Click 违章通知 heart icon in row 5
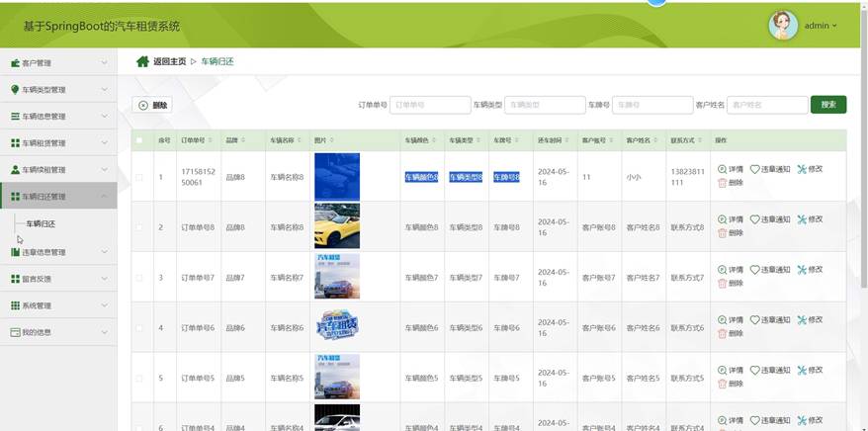Viewport: 868px width, 431px height. pos(754,370)
